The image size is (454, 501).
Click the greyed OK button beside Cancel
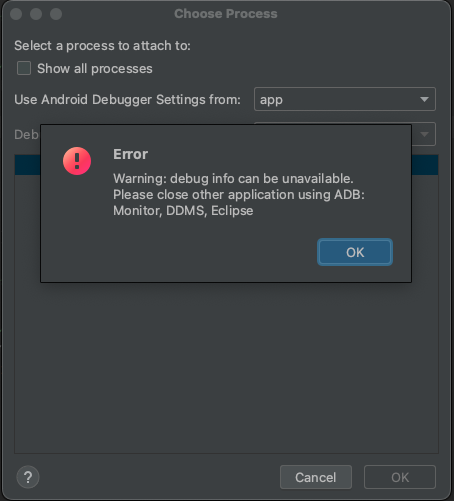pyautogui.click(x=400, y=477)
